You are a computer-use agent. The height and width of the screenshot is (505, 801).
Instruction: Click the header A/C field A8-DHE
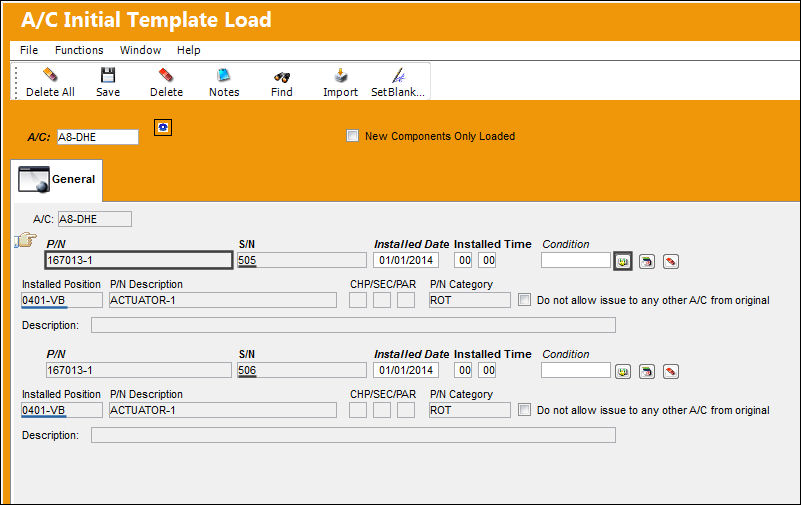point(98,137)
